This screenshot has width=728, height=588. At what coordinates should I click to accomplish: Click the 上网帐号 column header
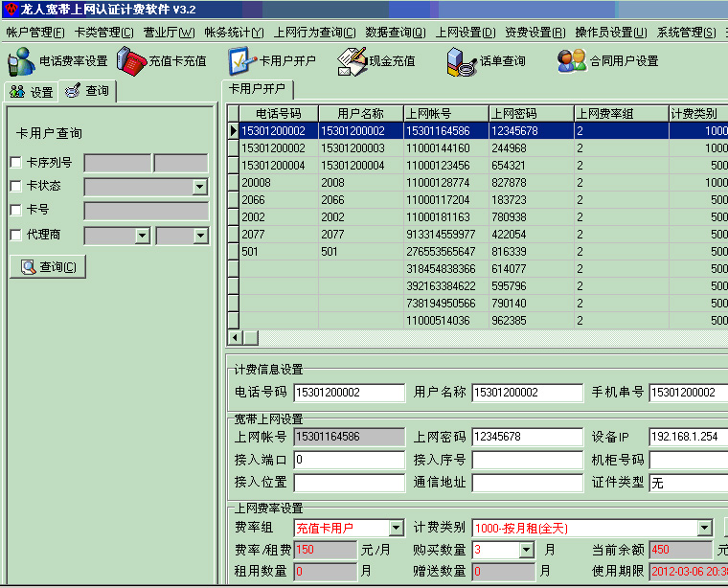(x=446, y=114)
